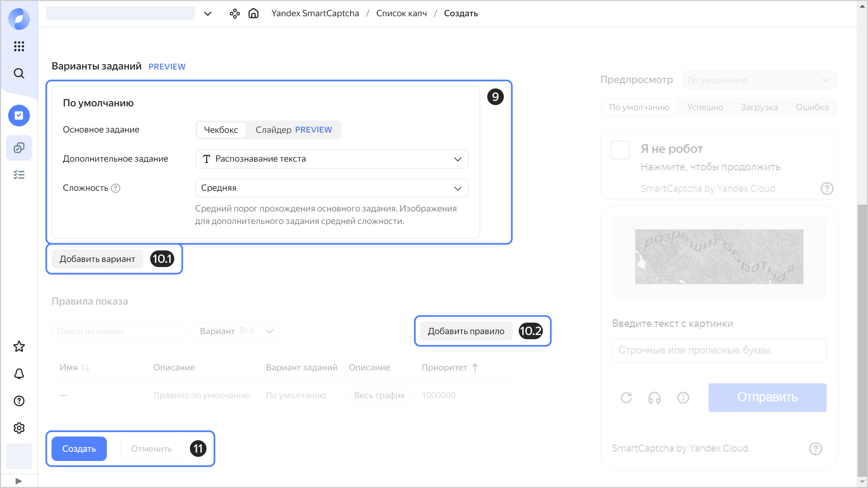The height and width of the screenshot is (488, 868).
Task: Open the all services grid icon
Action: [x=19, y=46]
